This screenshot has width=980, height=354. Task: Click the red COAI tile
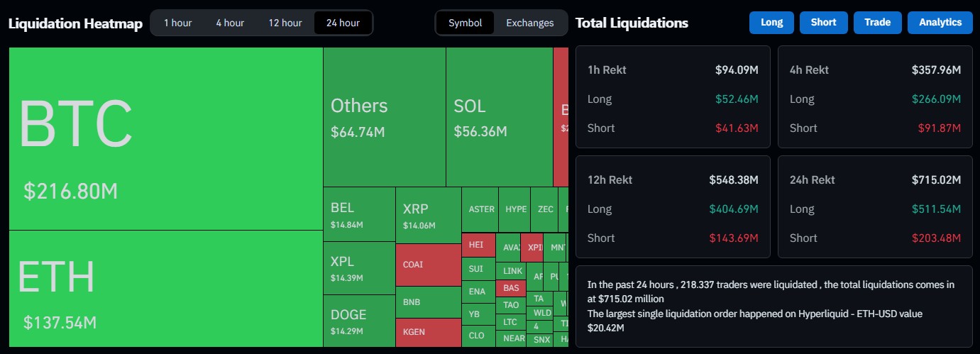click(428, 265)
